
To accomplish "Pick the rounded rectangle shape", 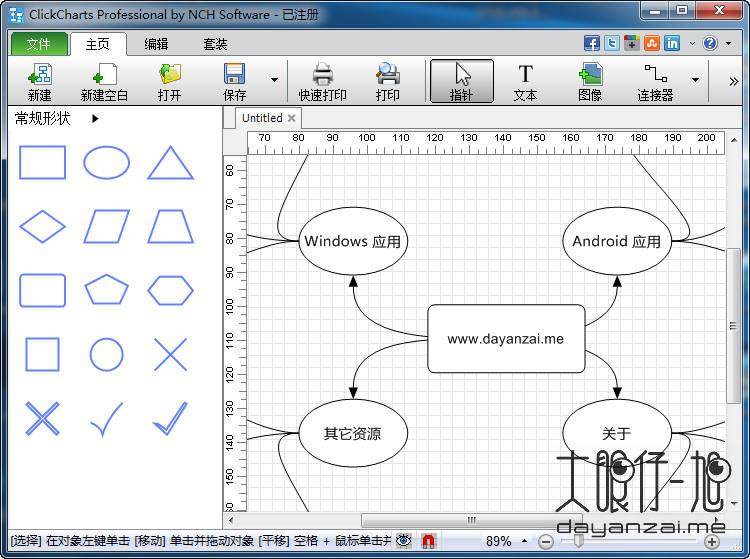I will click(42, 290).
